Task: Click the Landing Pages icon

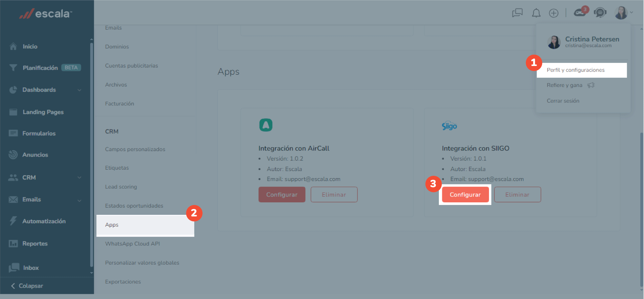Action: [13, 112]
